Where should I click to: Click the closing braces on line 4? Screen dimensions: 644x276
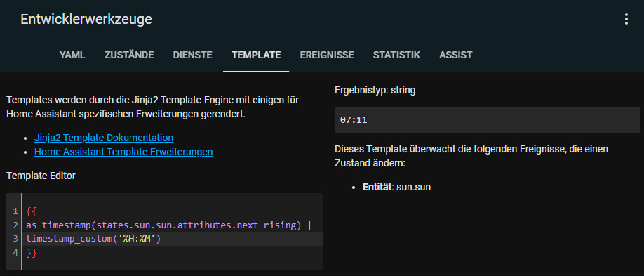[x=32, y=253]
